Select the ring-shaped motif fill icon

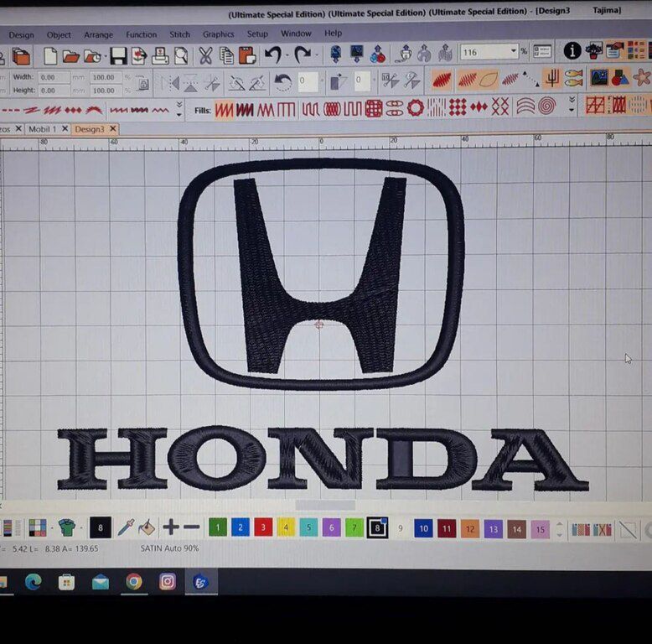pyautogui.click(x=416, y=108)
